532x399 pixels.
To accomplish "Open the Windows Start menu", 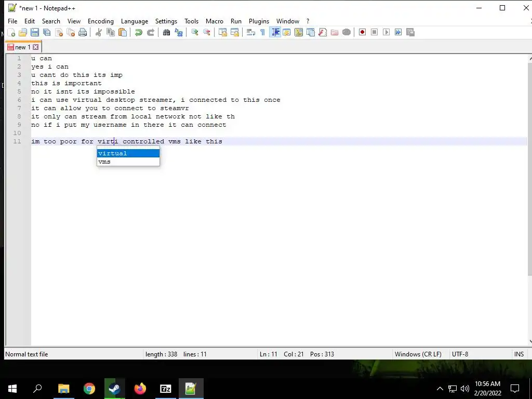I will (x=12, y=389).
